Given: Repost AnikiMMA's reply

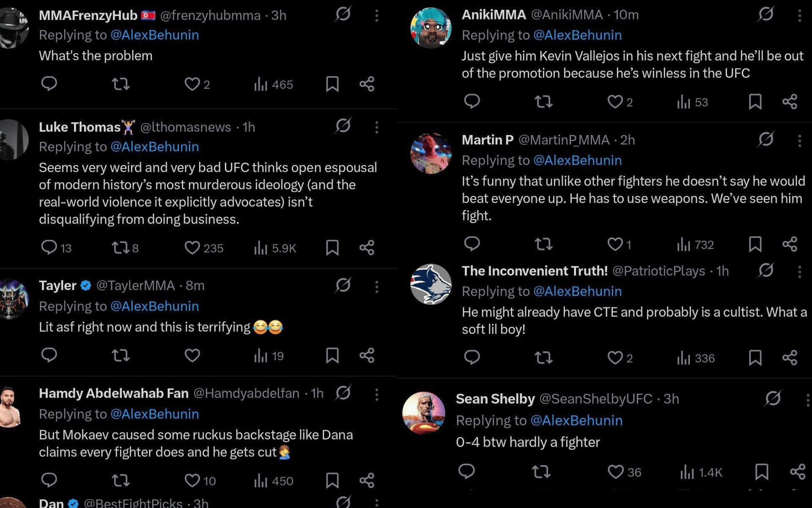Looking at the screenshot, I should pos(543,102).
